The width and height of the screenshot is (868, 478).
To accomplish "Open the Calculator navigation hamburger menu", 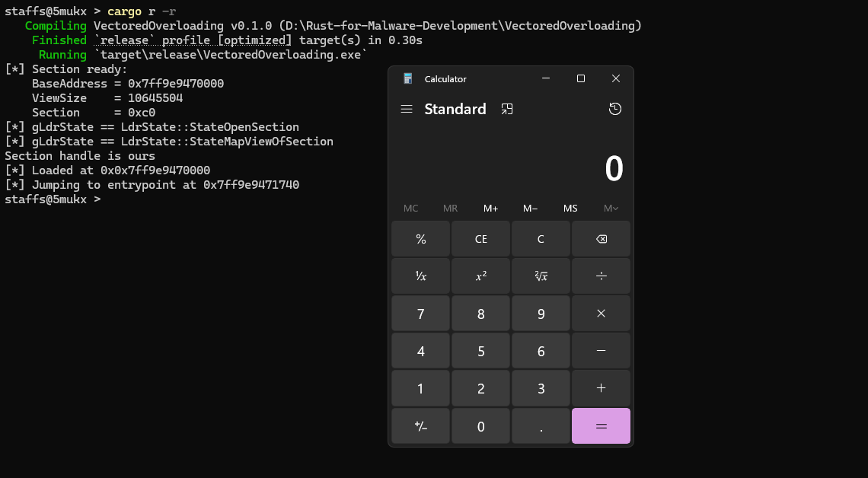I will point(407,109).
